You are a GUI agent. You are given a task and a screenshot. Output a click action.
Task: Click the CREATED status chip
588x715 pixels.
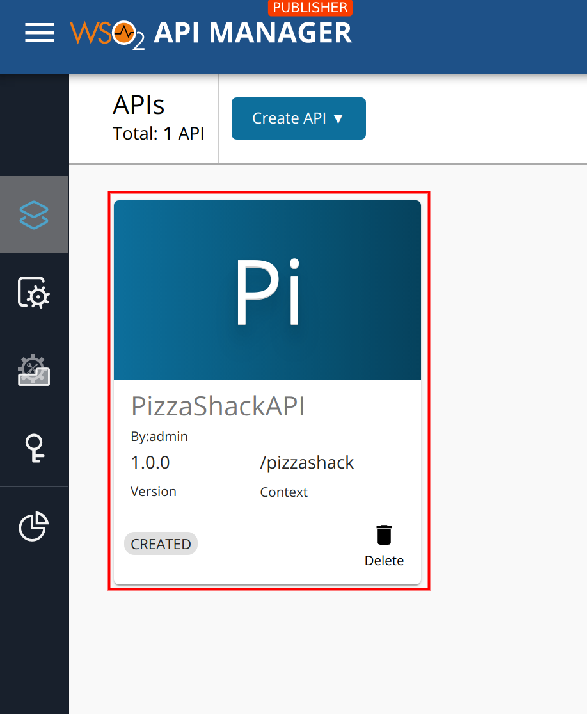(161, 543)
